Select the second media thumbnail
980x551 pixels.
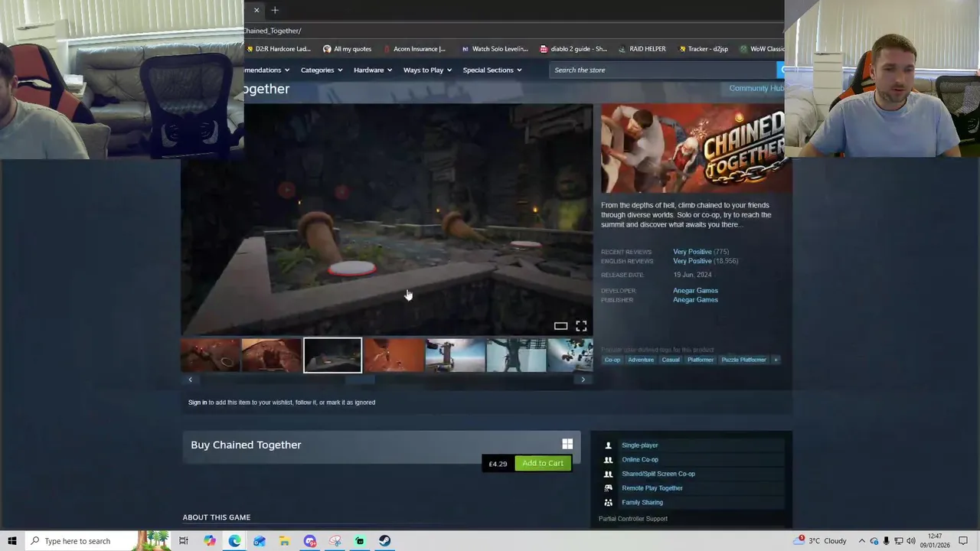point(271,356)
